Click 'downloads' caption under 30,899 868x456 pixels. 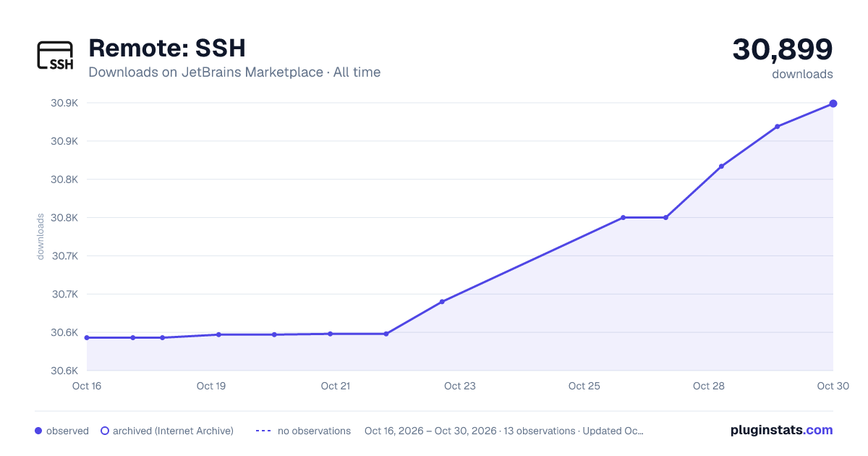[x=802, y=74]
